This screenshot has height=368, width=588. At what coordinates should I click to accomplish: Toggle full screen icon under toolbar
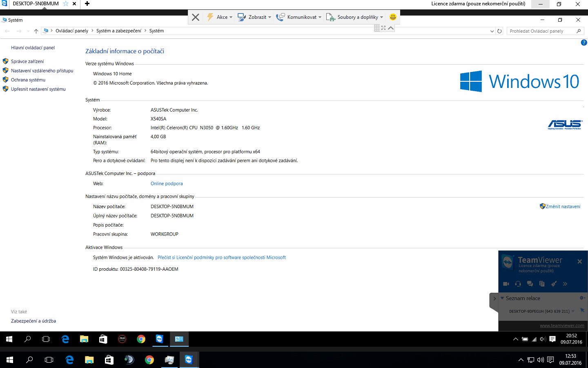point(383,28)
